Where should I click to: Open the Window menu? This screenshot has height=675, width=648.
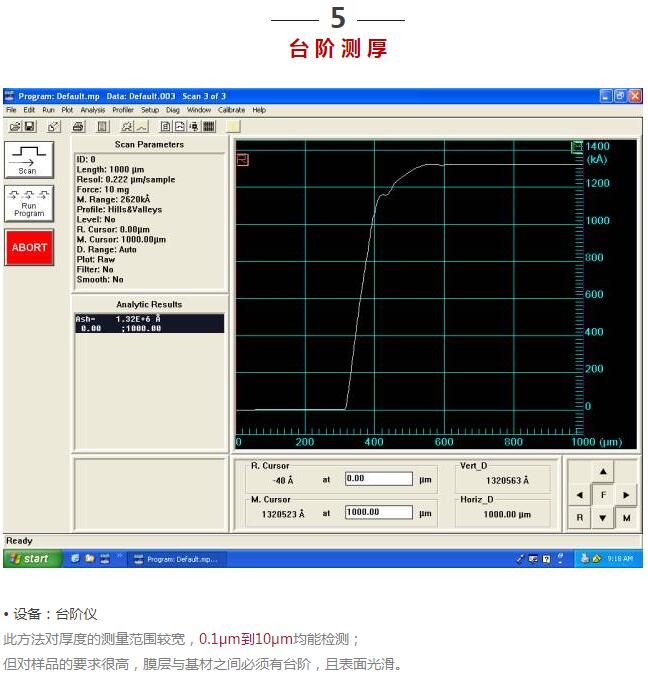(198, 110)
